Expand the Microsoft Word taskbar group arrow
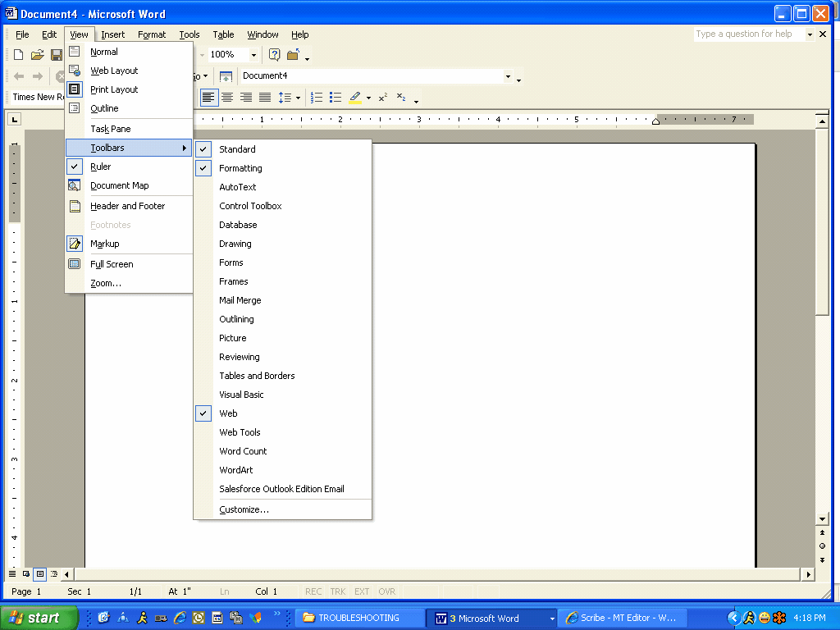This screenshot has height=630, width=840. (552, 619)
